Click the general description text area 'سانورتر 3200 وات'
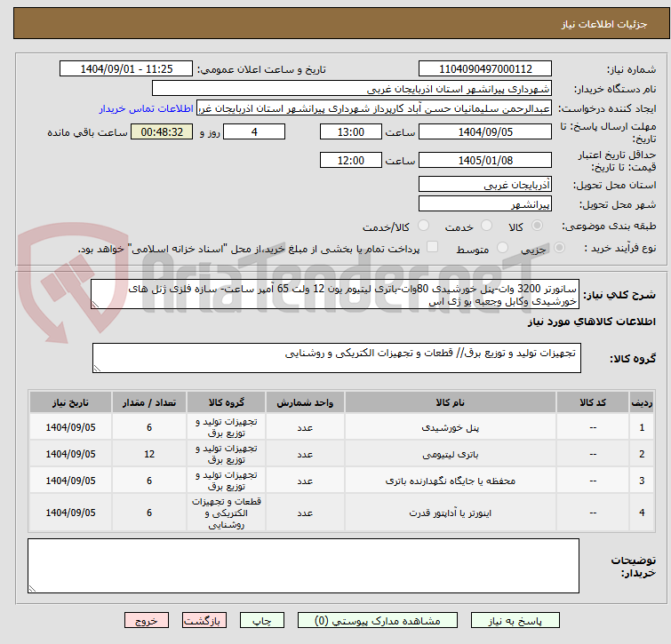The image size is (671, 644). click(335, 294)
